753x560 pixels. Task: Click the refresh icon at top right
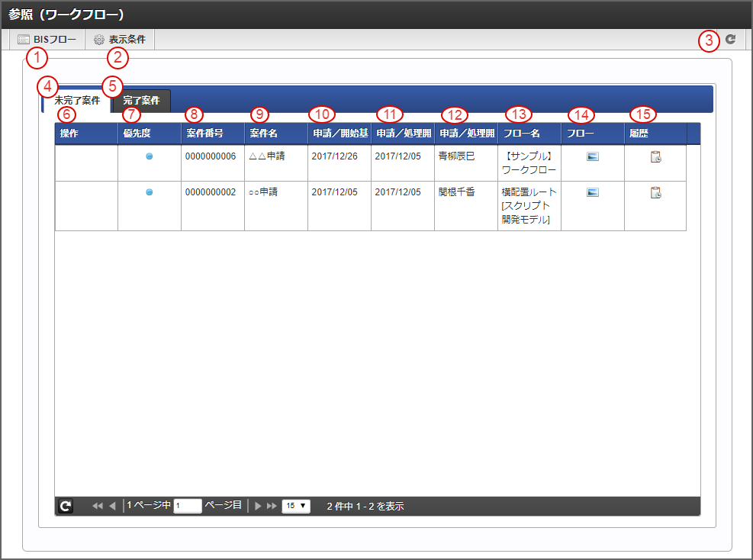point(730,40)
